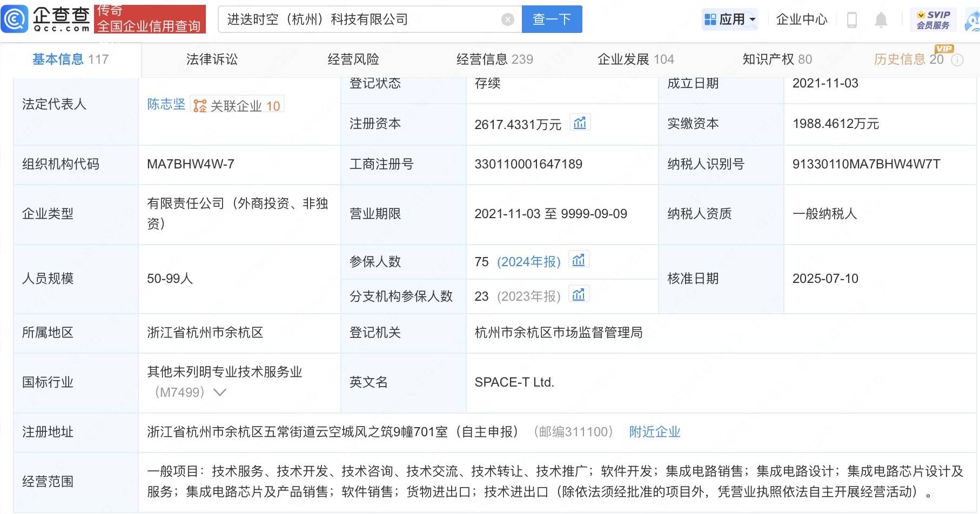Switch to 知识产权 80 tab
Image resolution: width=980 pixels, height=514 pixels.
pyautogui.click(x=777, y=59)
